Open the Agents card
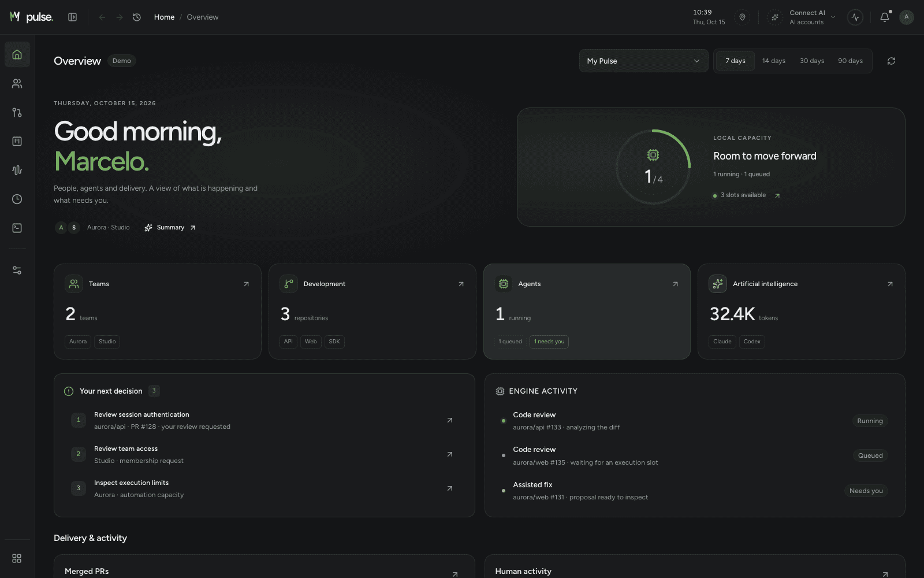The height and width of the screenshot is (578, 924). 587,312
